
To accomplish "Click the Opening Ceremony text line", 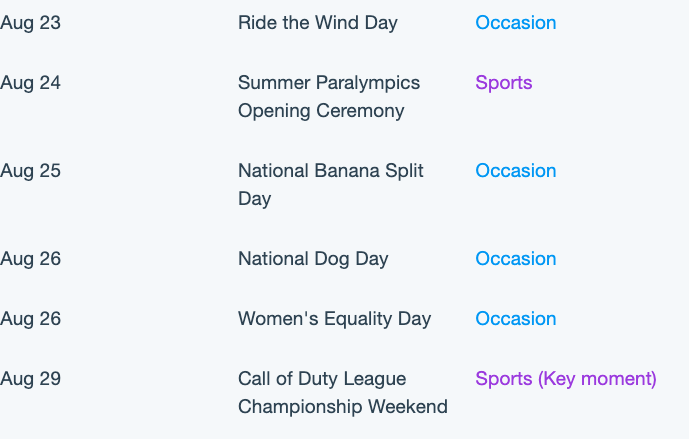I will click(321, 111).
